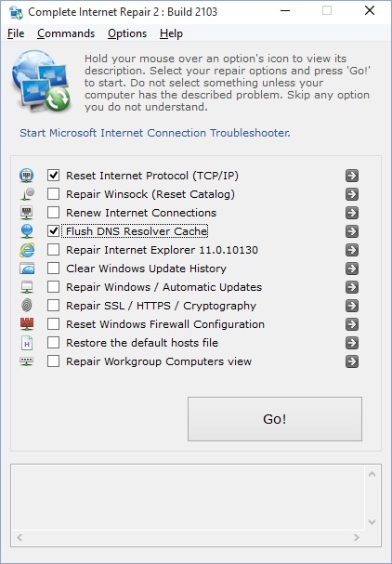
Task: Click the hosts file document icon
Action: [x=27, y=343]
